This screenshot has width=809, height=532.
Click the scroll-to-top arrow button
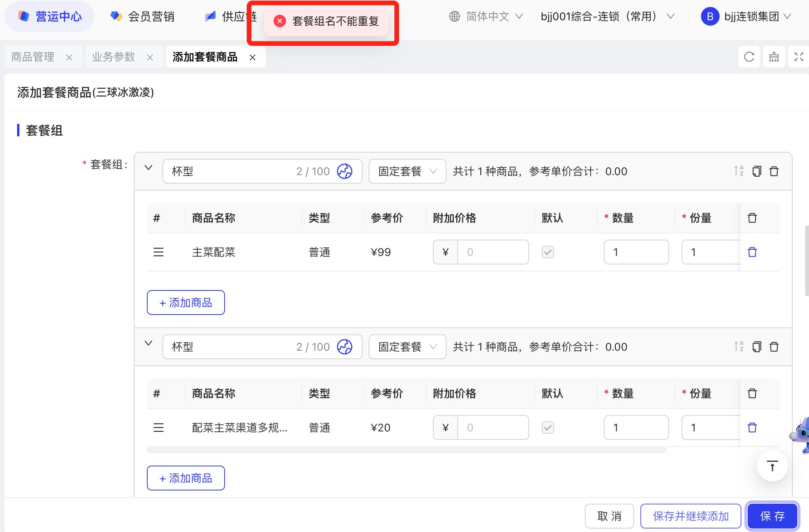pos(772,466)
